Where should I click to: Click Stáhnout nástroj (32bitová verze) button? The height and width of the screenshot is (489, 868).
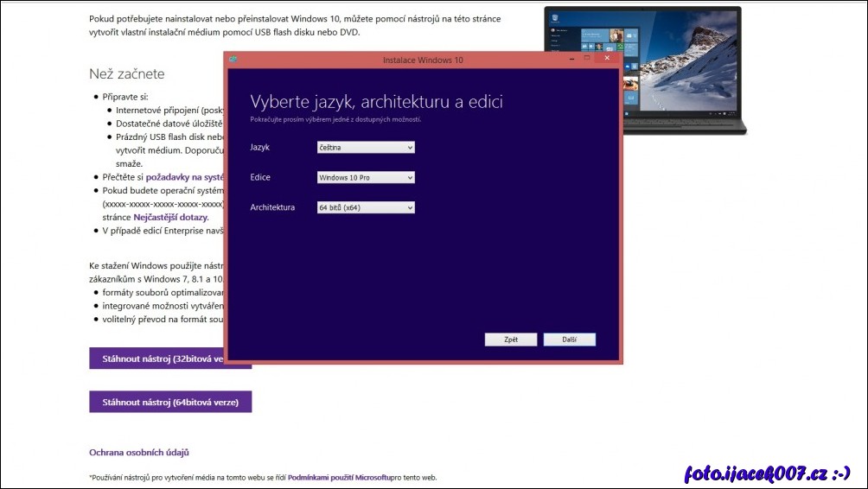156,359
